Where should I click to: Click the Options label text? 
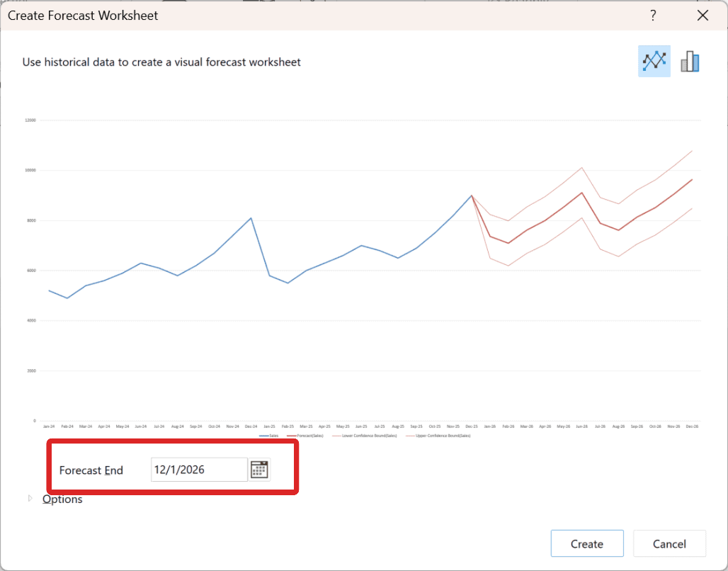click(x=62, y=499)
